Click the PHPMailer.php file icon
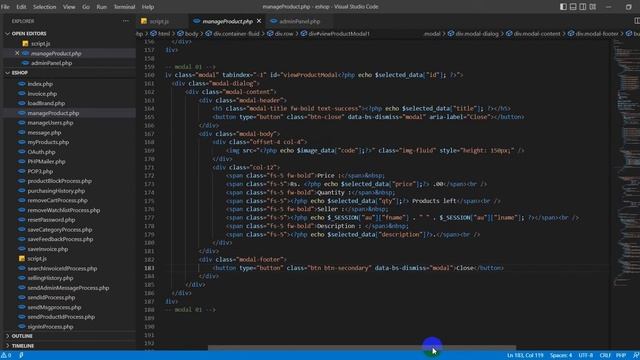Viewport: 640px width, 360px height. point(22,162)
